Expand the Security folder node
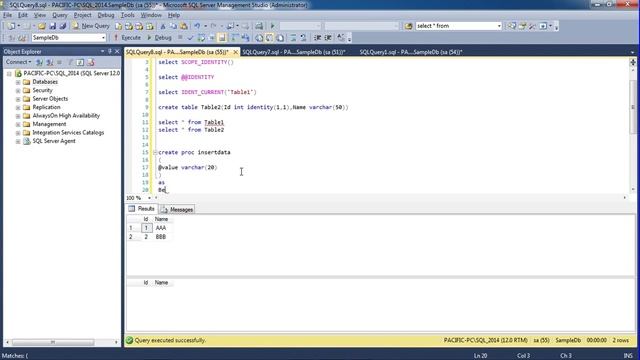The width and height of the screenshot is (640, 360). pos(18,91)
